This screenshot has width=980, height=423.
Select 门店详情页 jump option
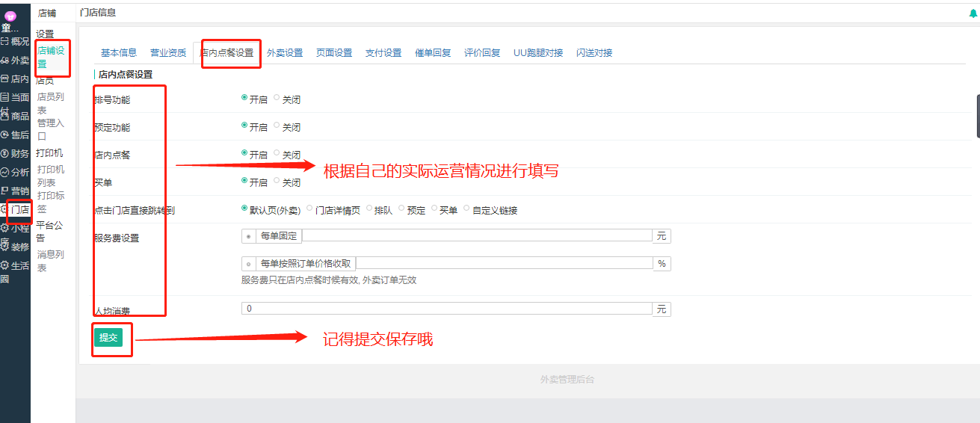tap(310, 209)
